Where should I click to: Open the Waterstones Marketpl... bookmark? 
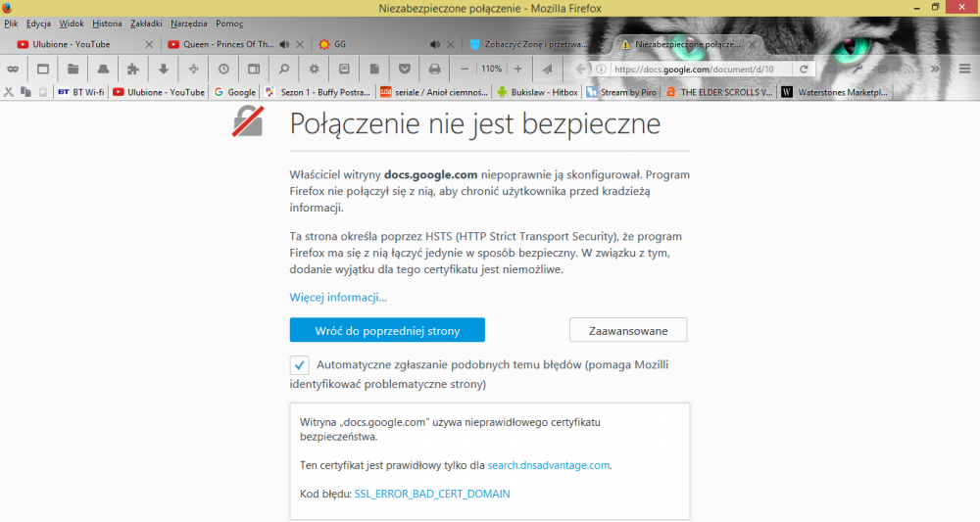[x=834, y=92]
